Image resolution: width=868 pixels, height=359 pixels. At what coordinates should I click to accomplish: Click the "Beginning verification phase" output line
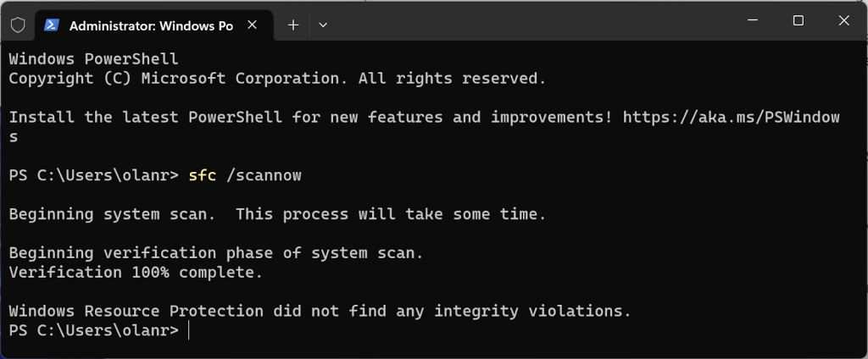(215, 253)
